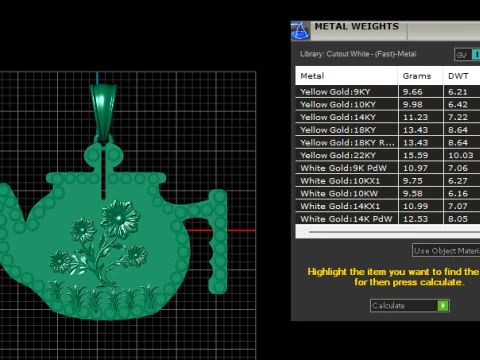The width and height of the screenshot is (480, 360).
Task: Click the 15.59 grams value
Action: click(415, 155)
